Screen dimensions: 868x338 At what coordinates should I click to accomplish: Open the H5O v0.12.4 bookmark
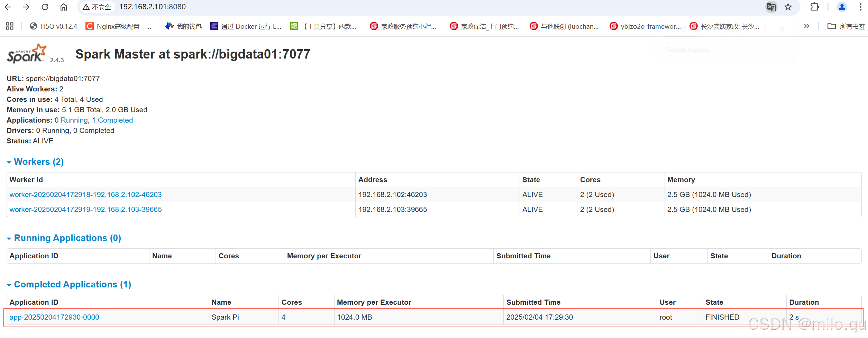point(53,26)
